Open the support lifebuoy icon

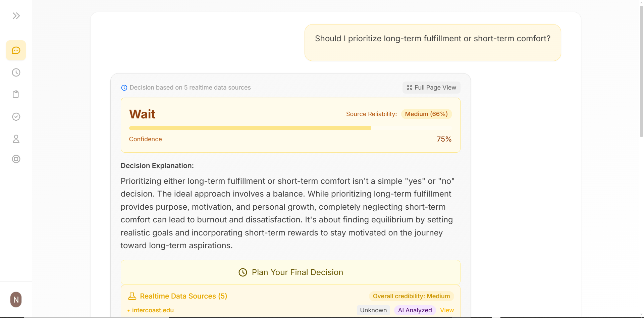point(16,159)
